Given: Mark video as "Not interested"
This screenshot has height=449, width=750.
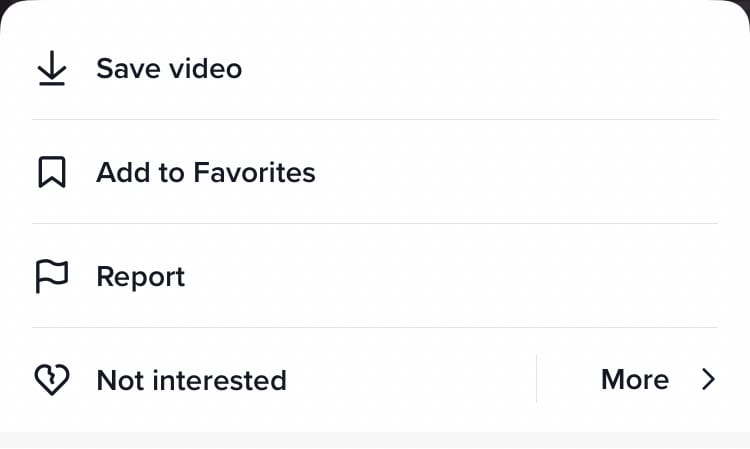Looking at the screenshot, I should tap(191, 380).
